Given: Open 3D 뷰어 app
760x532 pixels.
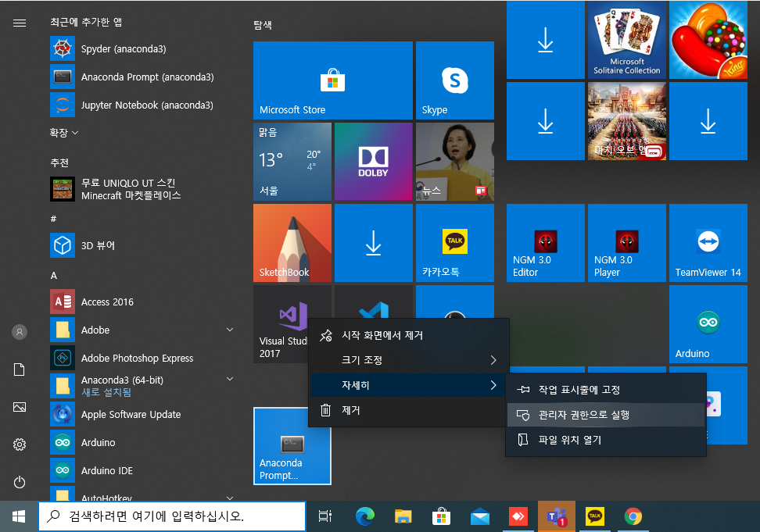Looking at the screenshot, I should tap(141, 245).
